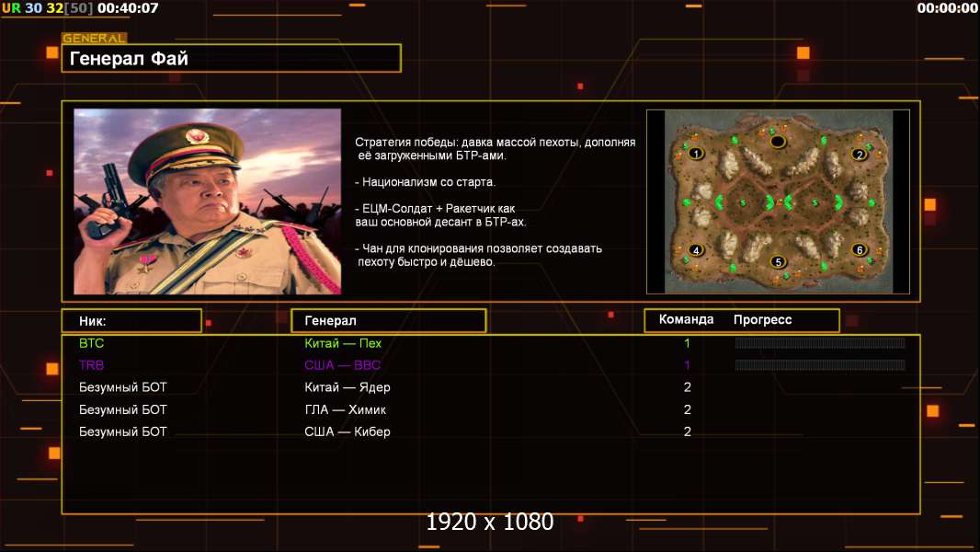Viewport: 980px width, 552px height.
Task: Select player name 'BTC'
Action: pos(91,343)
